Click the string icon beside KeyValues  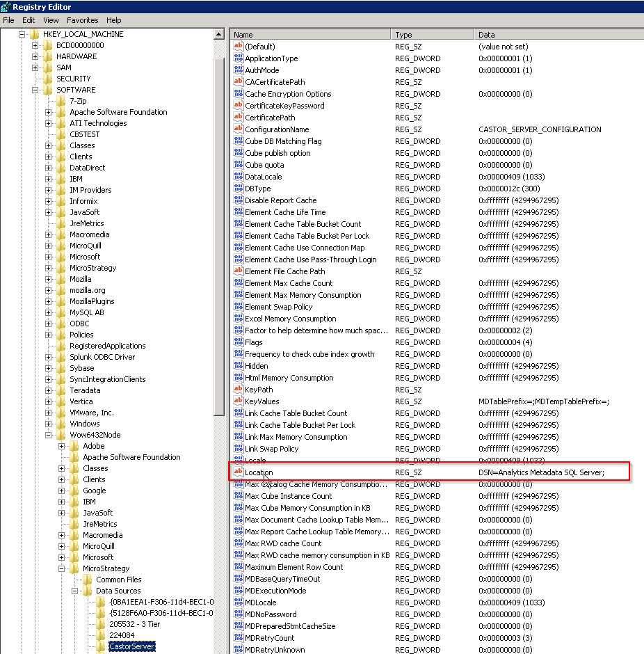238,401
